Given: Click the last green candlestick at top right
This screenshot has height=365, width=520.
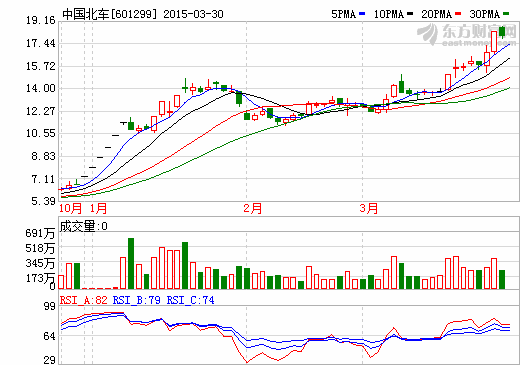Looking at the screenshot, I should tap(502, 32).
